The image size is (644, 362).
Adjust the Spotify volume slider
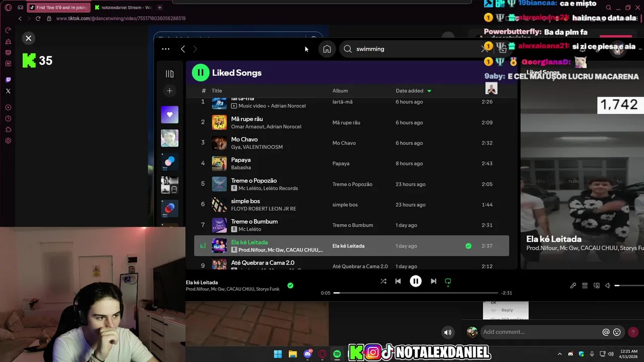tap(629, 286)
